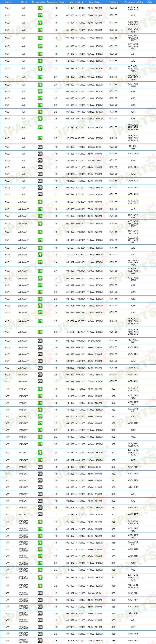156x644 pixels.
Task: Click the ADR, ARG, APT, AVV cell in A4 Avant row
Action: [133, 232]
